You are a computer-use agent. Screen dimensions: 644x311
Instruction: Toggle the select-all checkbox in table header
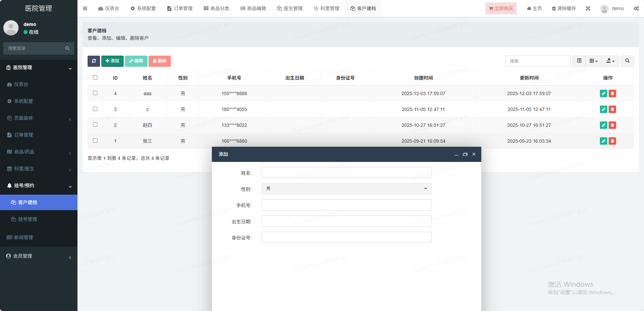pos(95,78)
